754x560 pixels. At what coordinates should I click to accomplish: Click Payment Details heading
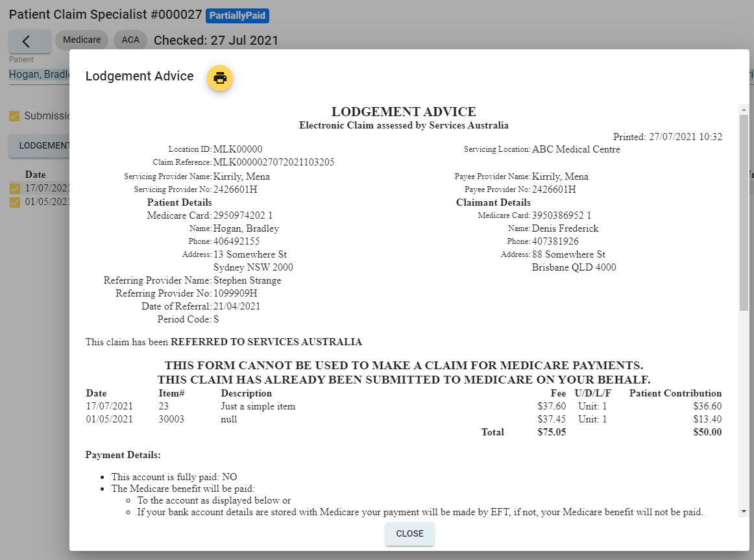tap(123, 455)
